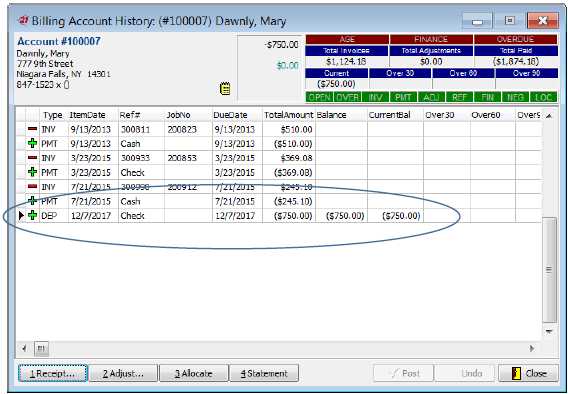
Task: Select the TotalAmount cell ($369.08)
Action: tap(289, 172)
